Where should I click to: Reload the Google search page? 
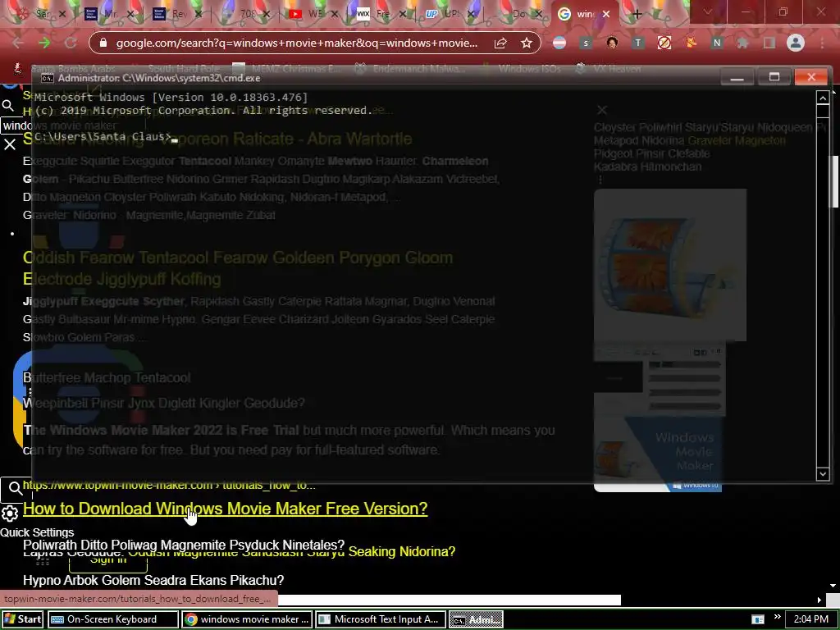coord(71,43)
